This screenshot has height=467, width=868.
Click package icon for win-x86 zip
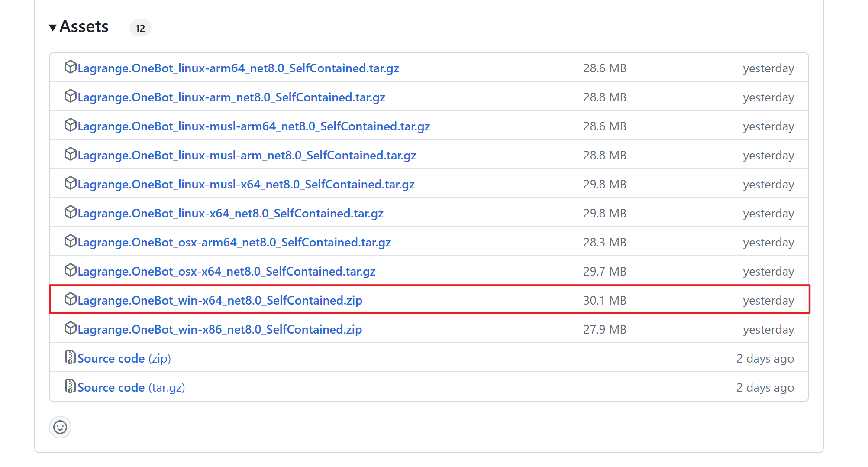[x=70, y=328]
